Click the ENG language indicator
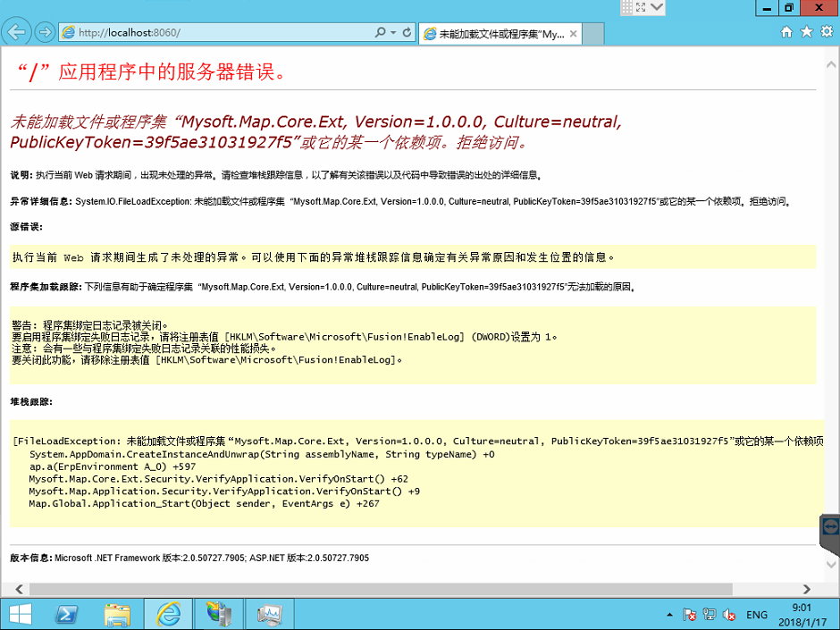The width and height of the screenshot is (840, 630). tap(757, 615)
